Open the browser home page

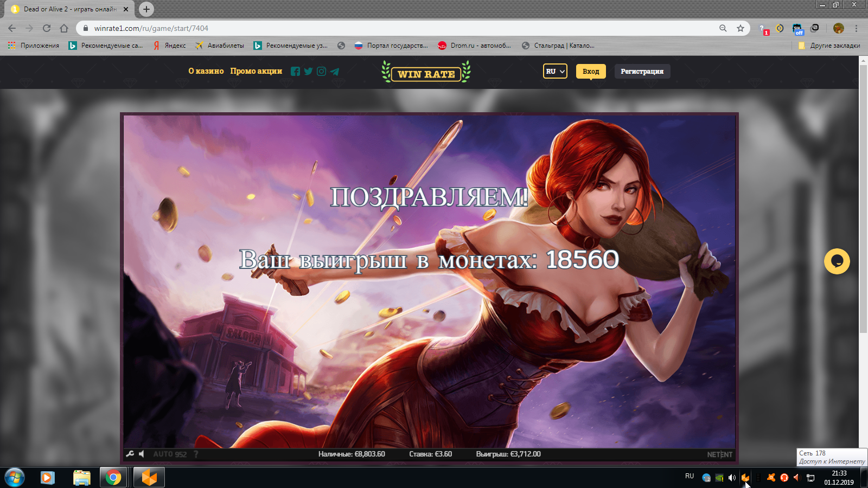(x=64, y=28)
